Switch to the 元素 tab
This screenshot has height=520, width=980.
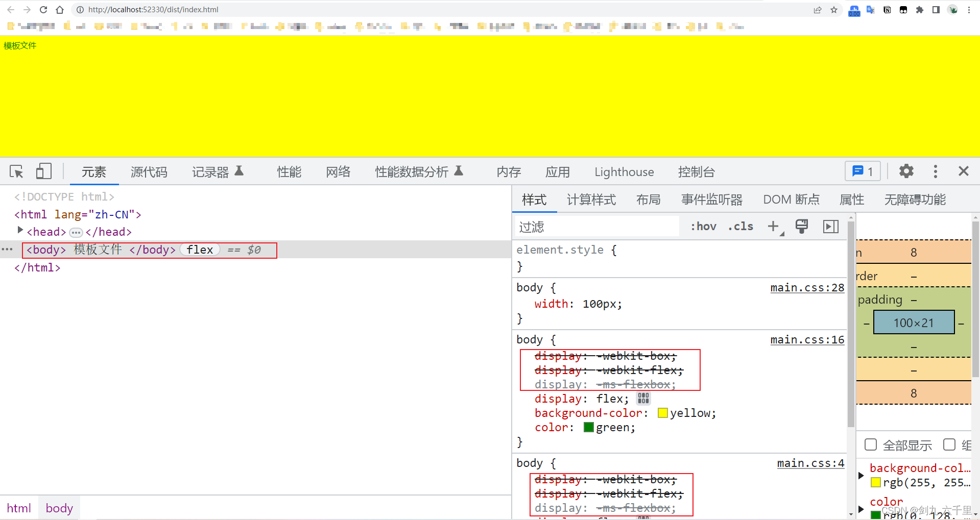(94, 172)
